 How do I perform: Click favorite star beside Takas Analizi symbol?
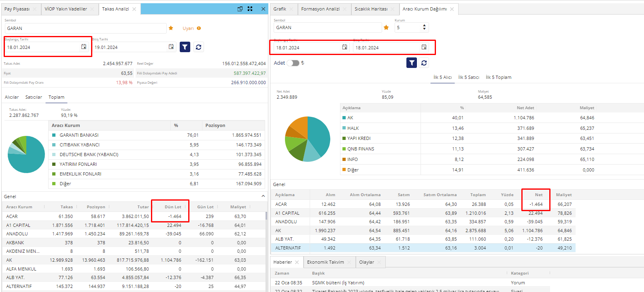point(171,28)
